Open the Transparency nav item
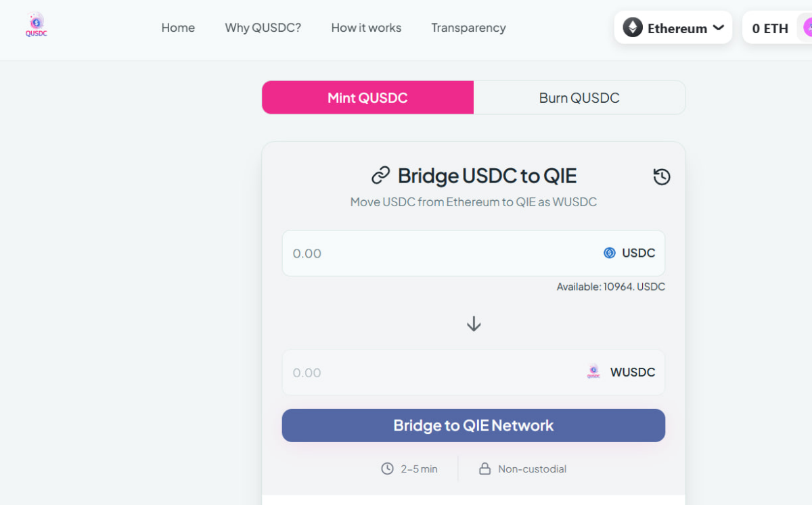The height and width of the screenshot is (505, 812). click(468, 28)
